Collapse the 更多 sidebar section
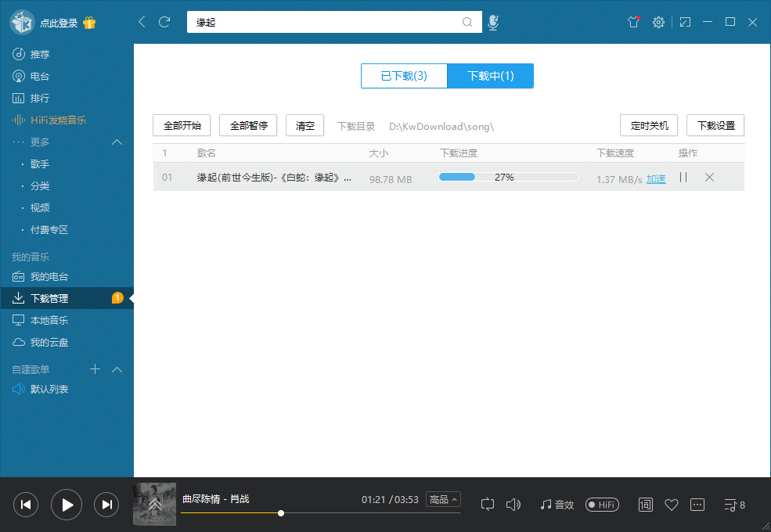The width and height of the screenshot is (771, 532). [117, 142]
